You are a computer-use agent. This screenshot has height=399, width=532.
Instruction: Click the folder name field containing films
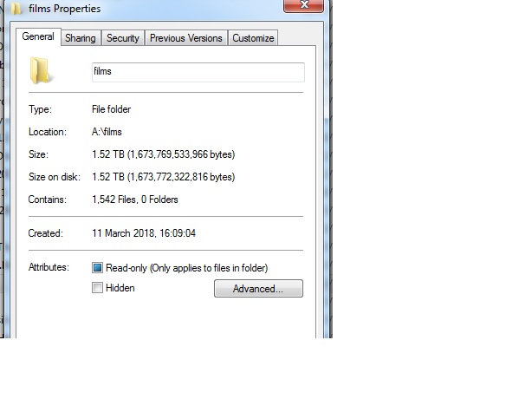(198, 72)
